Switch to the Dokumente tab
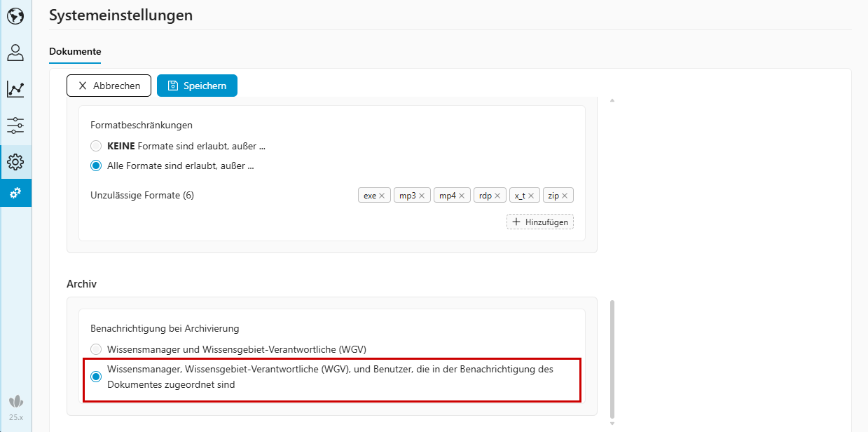This screenshot has height=432, width=868. click(x=75, y=51)
